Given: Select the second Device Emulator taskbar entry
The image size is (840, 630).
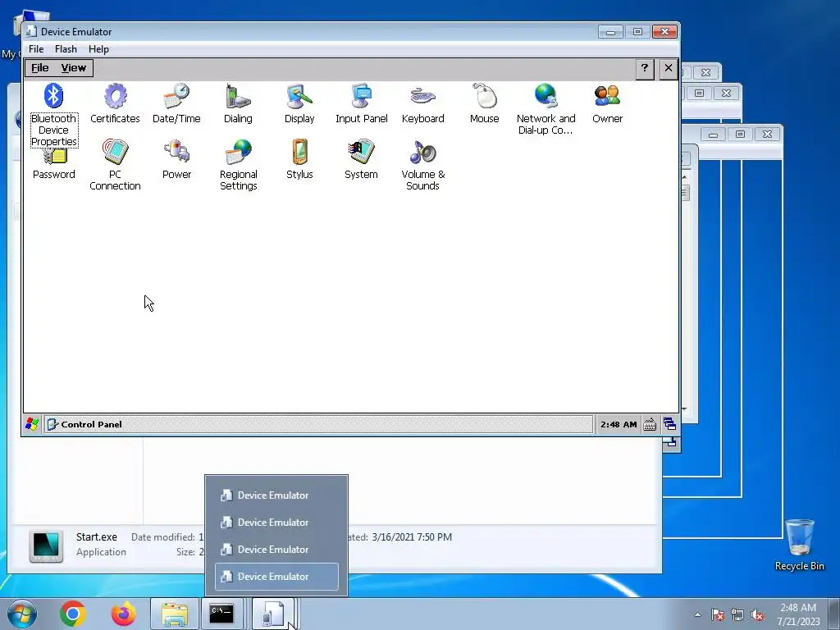Looking at the screenshot, I should coord(276,523).
